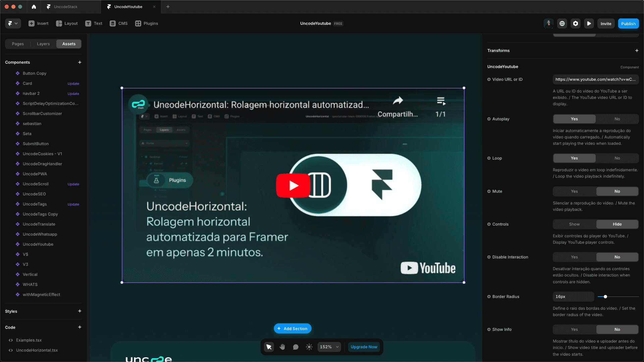Click the Invite button
This screenshot has width=644, height=362.
coord(606,23)
